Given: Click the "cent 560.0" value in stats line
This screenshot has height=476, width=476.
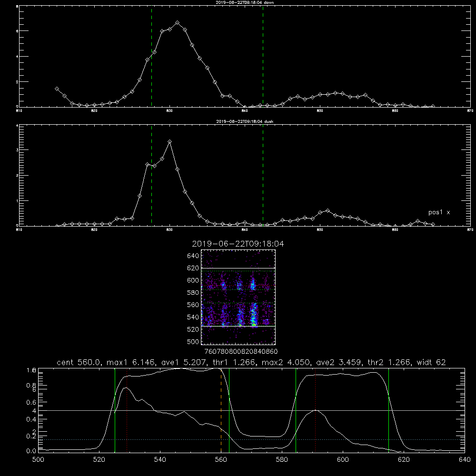Looking at the screenshot, I should [79, 362].
